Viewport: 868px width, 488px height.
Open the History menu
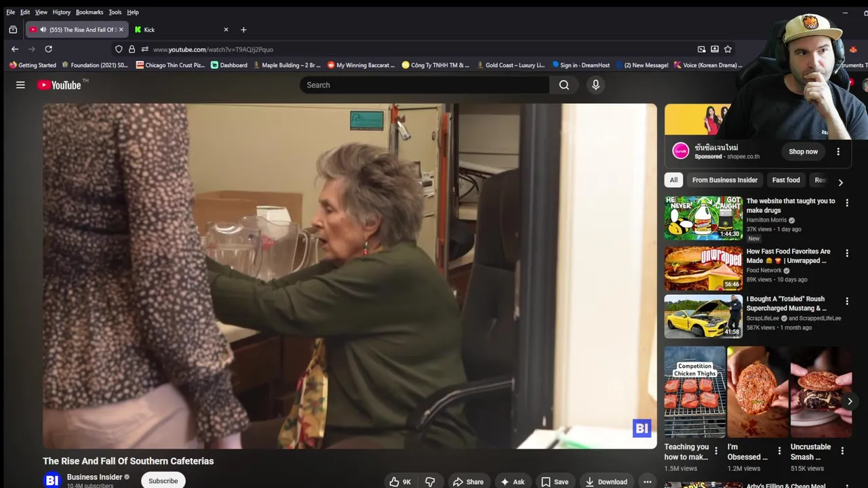point(62,12)
